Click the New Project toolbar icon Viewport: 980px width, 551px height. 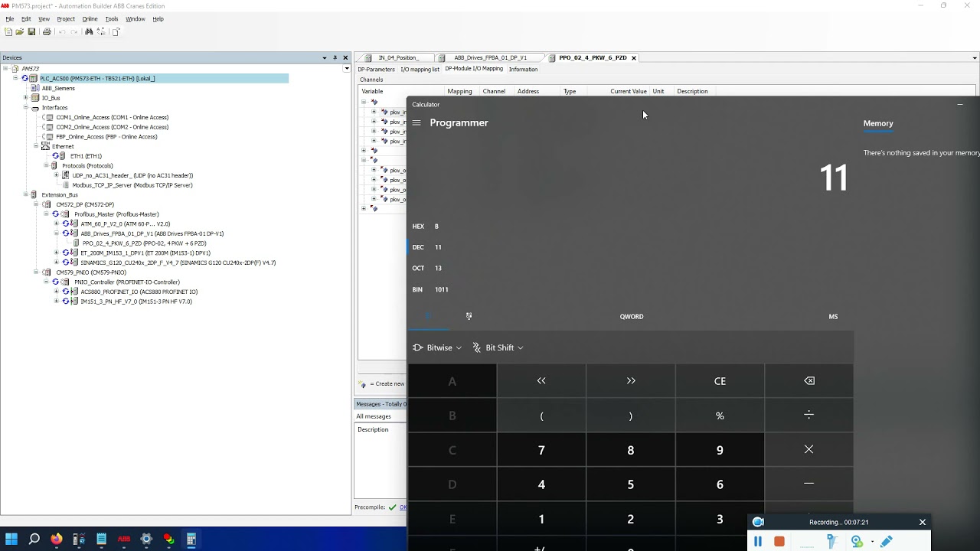pyautogui.click(x=8, y=31)
